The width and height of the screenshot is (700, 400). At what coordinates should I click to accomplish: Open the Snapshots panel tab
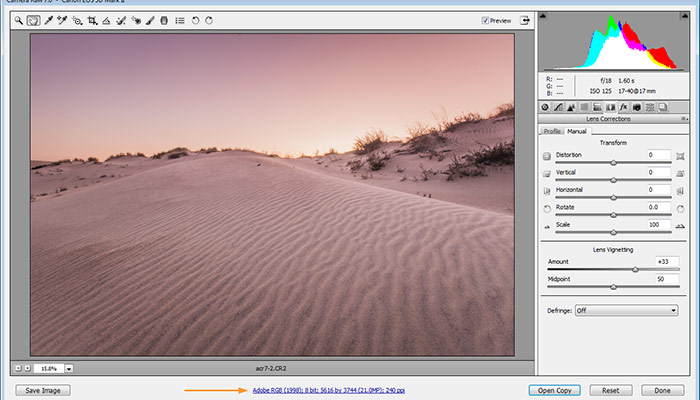tap(663, 107)
